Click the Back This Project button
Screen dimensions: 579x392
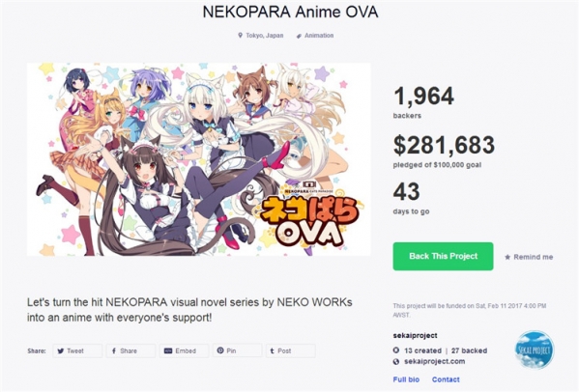tap(443, 256)
